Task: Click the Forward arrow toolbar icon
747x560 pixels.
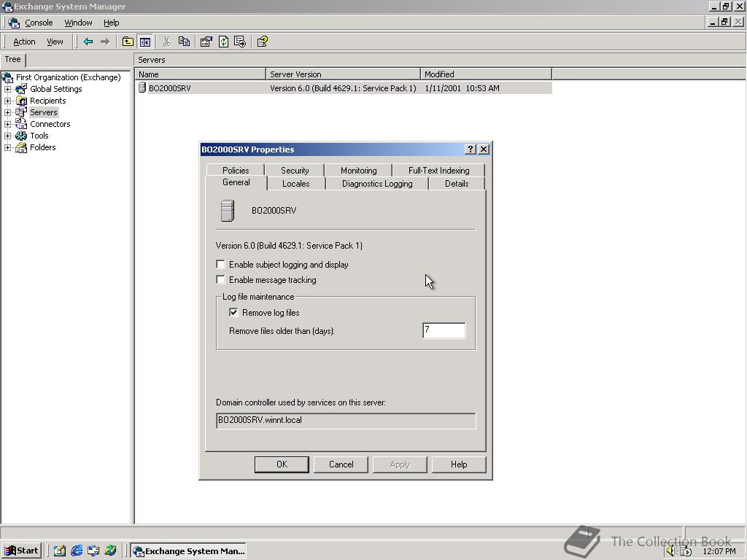Action: coord(105,42)
